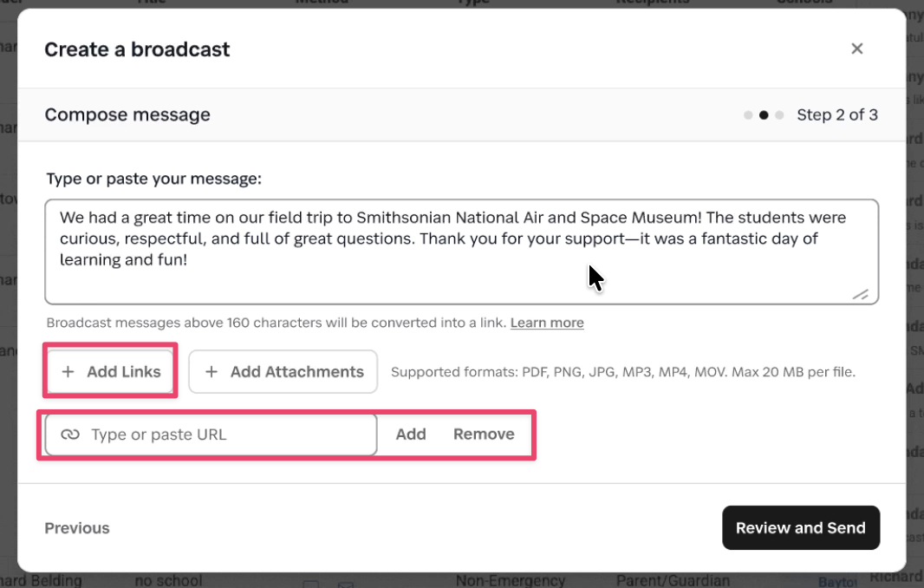Click the message box resize handle

(x=860, y=295)
